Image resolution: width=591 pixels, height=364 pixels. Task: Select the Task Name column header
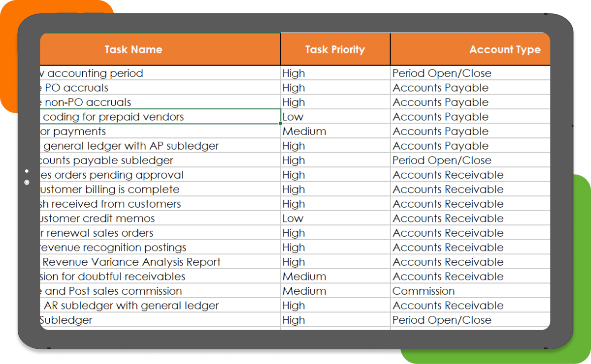(133, 49)
